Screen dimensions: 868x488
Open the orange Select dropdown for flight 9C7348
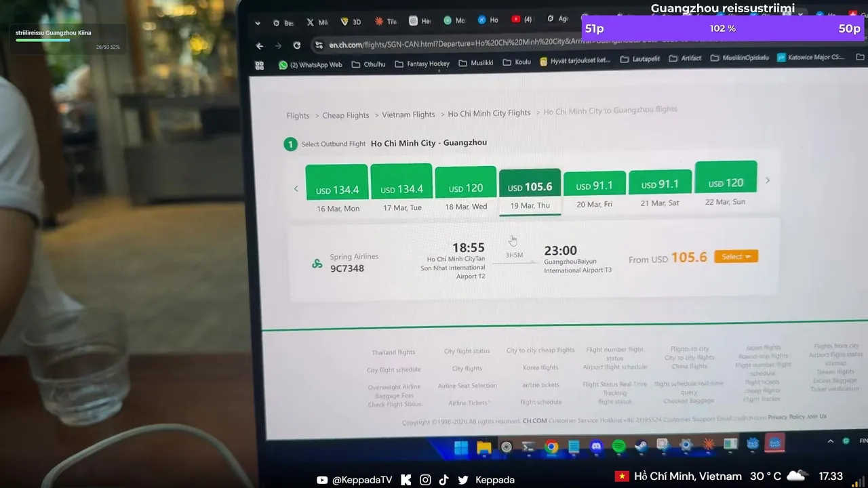(x=736, y=256)
